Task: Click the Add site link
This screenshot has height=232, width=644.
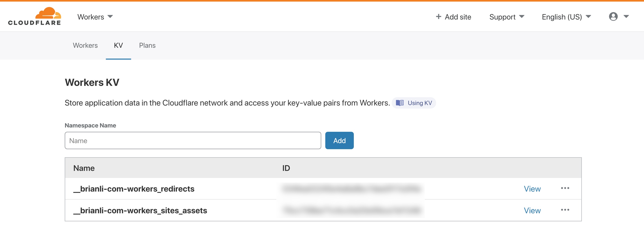Action: tap(454, 17)
